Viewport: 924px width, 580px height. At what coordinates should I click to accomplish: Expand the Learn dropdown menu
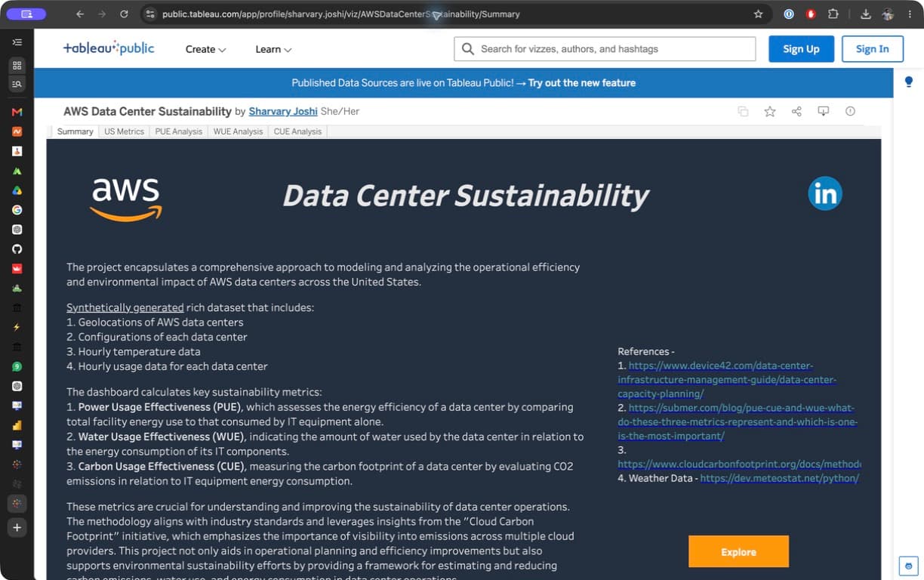[x=273, y=49]
